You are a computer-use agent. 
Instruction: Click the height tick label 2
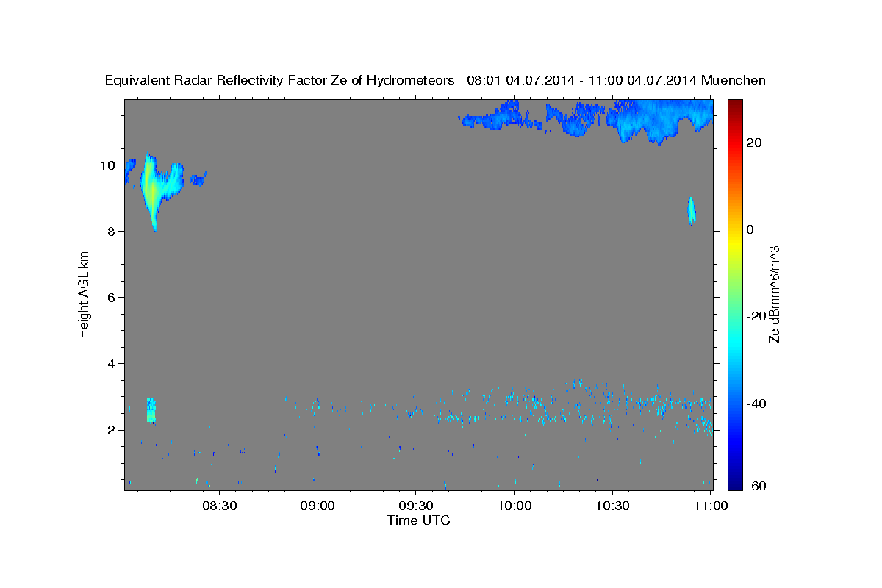click(112, 430)
